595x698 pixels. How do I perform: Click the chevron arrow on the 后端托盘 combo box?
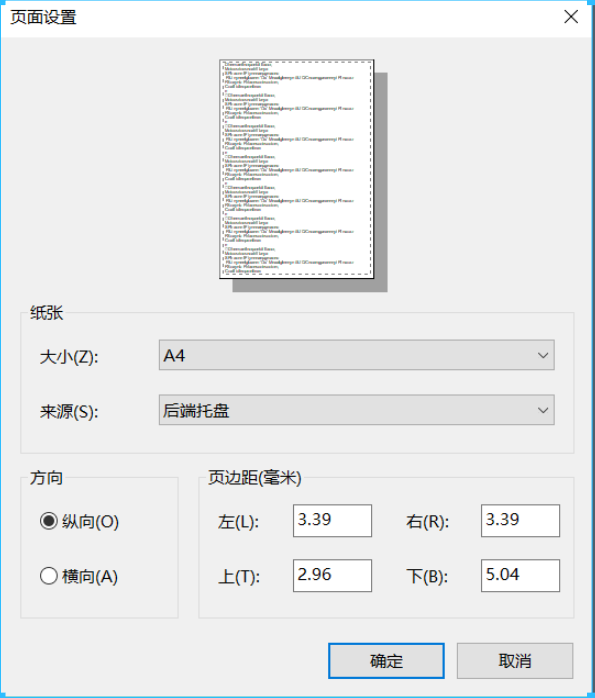[x=542, y=410]
